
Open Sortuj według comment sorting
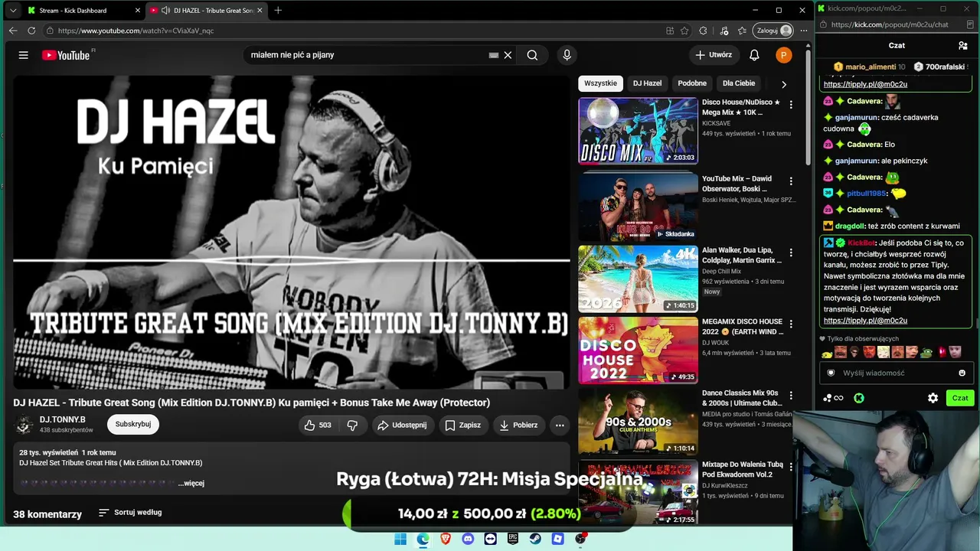click(130, 513)
